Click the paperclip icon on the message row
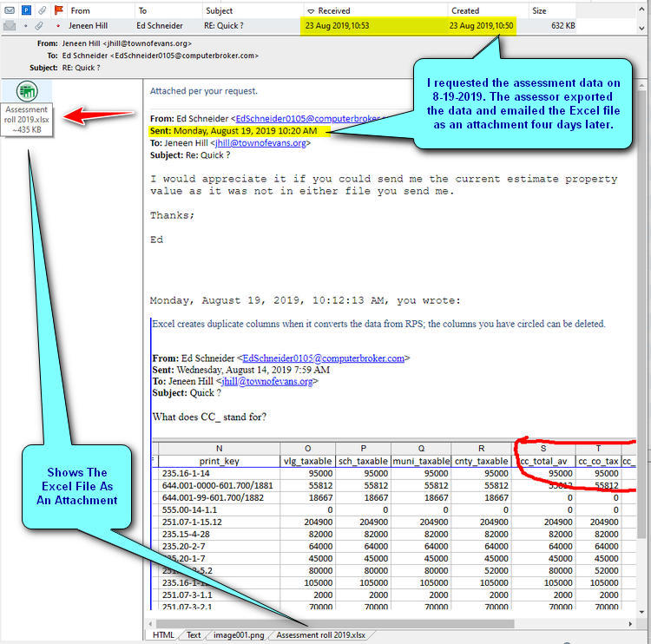 [x=41, y=26]
